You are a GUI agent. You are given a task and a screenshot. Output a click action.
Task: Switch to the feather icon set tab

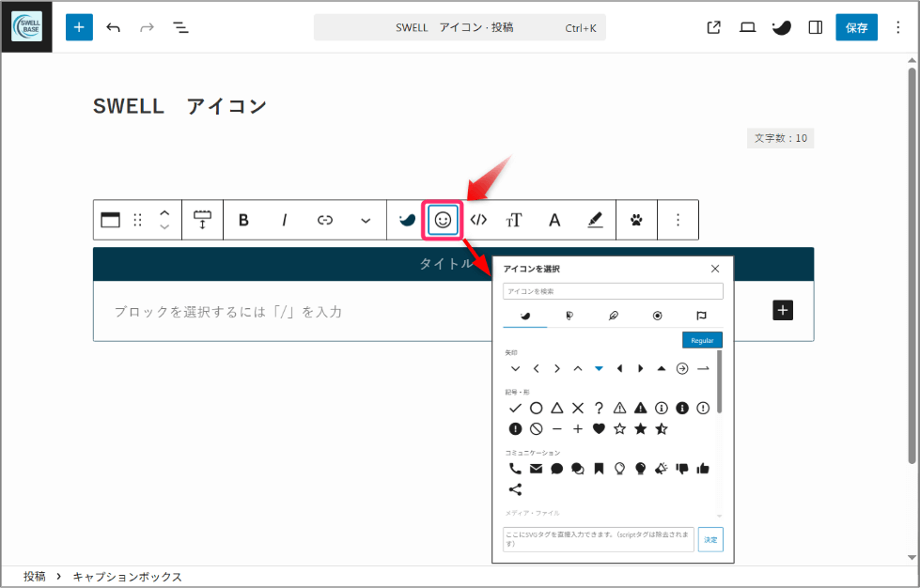tap(613, 316)
